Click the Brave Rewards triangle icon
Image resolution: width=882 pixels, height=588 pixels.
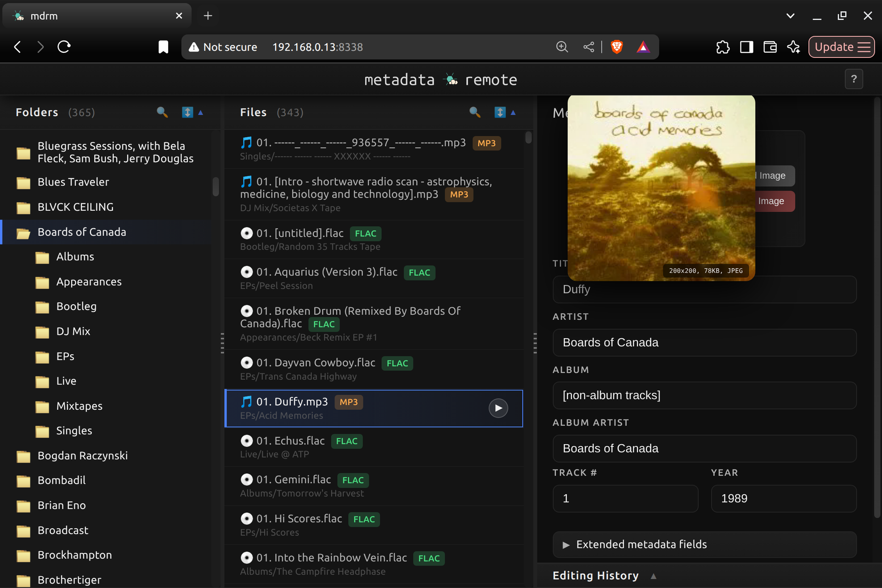click(x=643, y=47)
